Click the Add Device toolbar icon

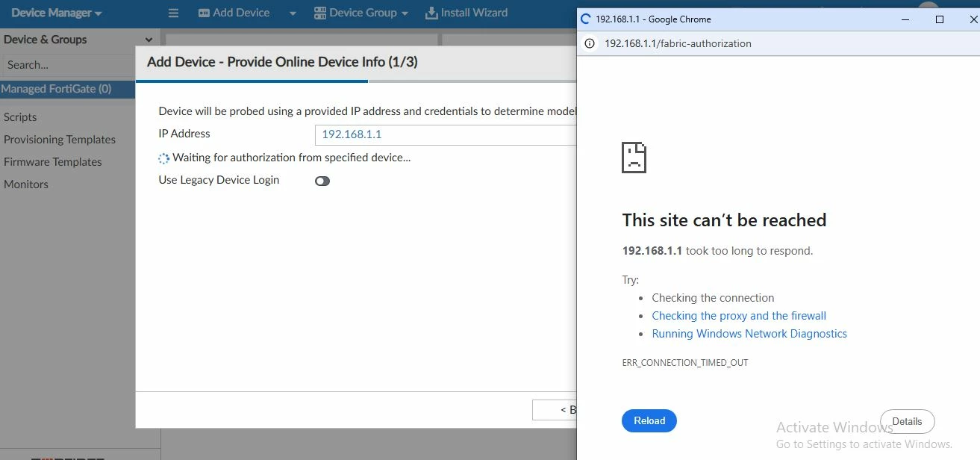pyautogui.click(x=204, y=13)
